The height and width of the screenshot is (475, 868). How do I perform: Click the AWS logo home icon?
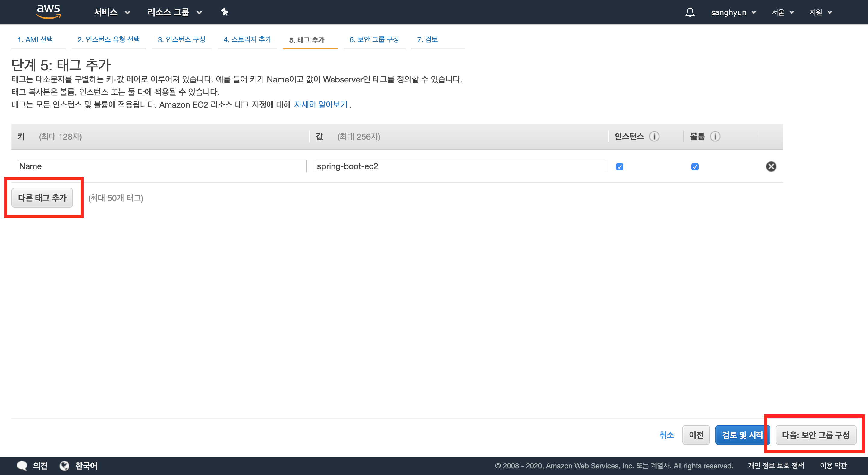pos(49,12)
